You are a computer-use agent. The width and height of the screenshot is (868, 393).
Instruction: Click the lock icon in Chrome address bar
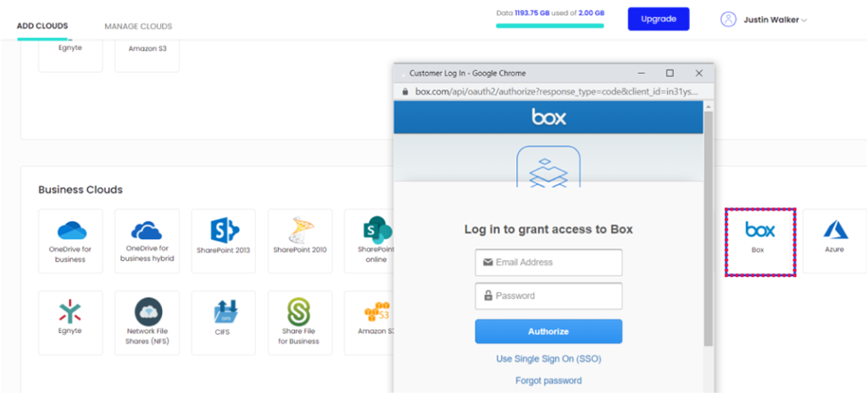(x=404, y=91)
